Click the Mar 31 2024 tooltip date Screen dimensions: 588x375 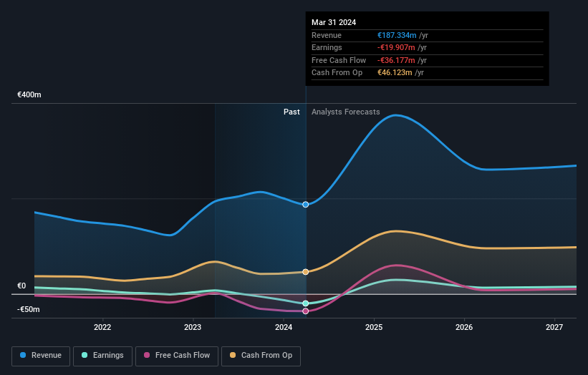(334, 22)
